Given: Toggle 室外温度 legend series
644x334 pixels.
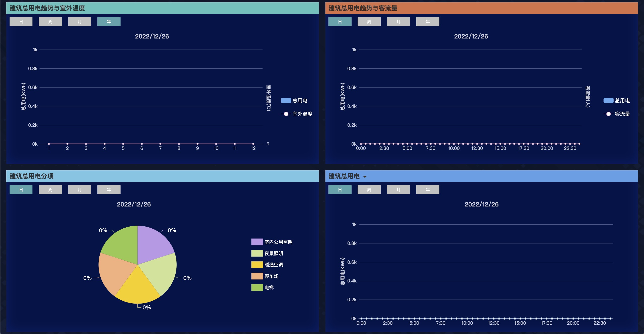Looking at the screenshot, I should click(297, 114).
